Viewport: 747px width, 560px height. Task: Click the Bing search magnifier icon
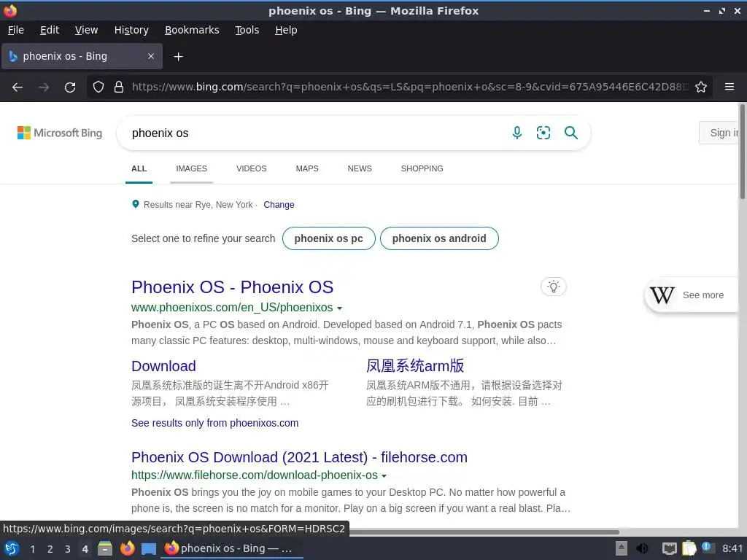coord(570,133)
